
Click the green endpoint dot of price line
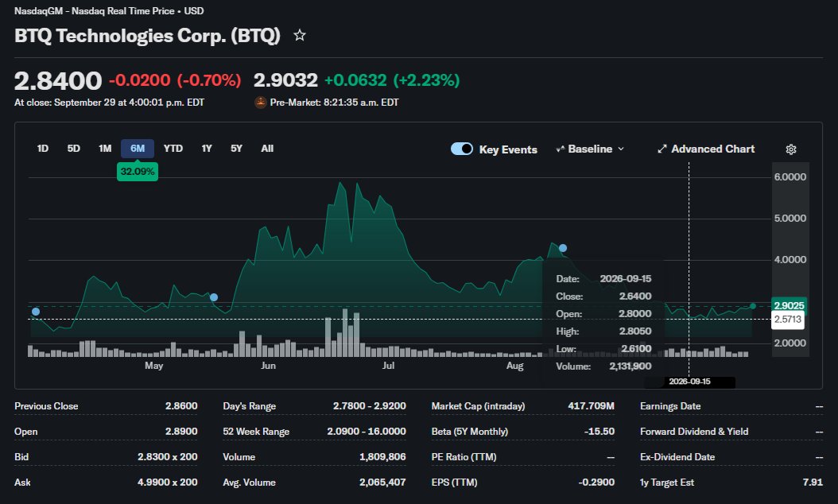753,306
